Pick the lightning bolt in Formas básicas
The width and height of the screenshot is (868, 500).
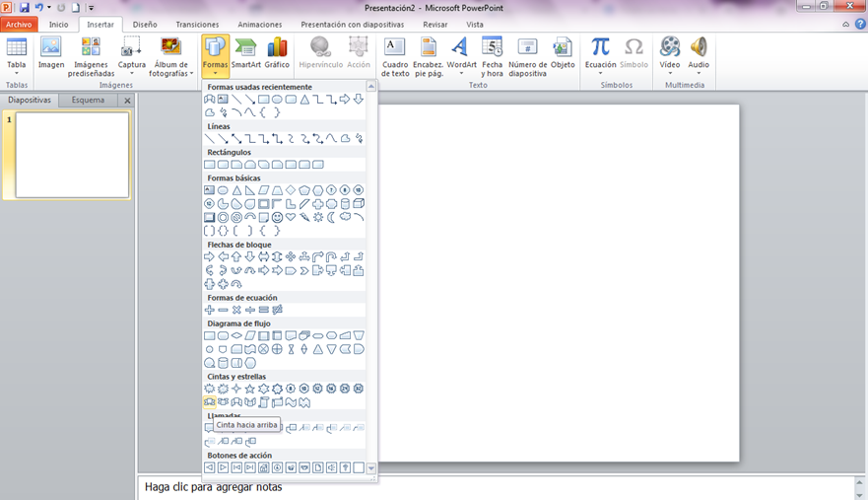303,217
